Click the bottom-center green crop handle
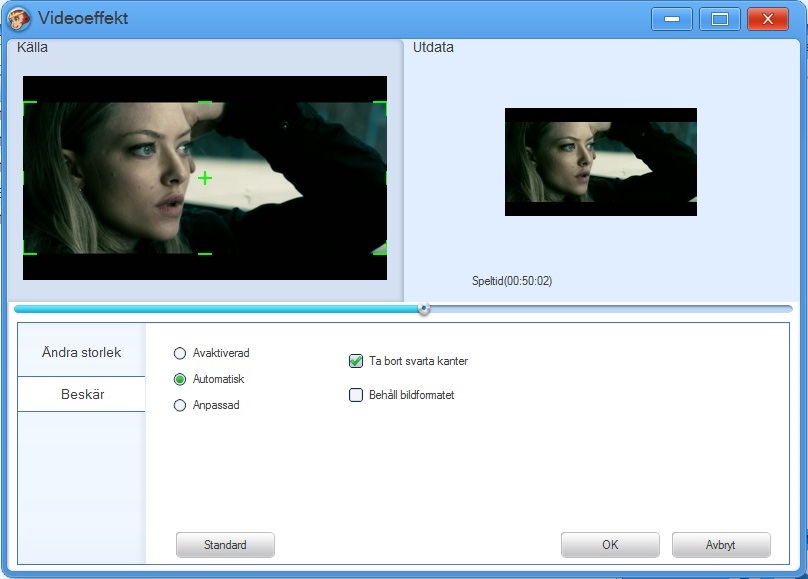This screenshot has height=579, width=808. pos(205,253)
